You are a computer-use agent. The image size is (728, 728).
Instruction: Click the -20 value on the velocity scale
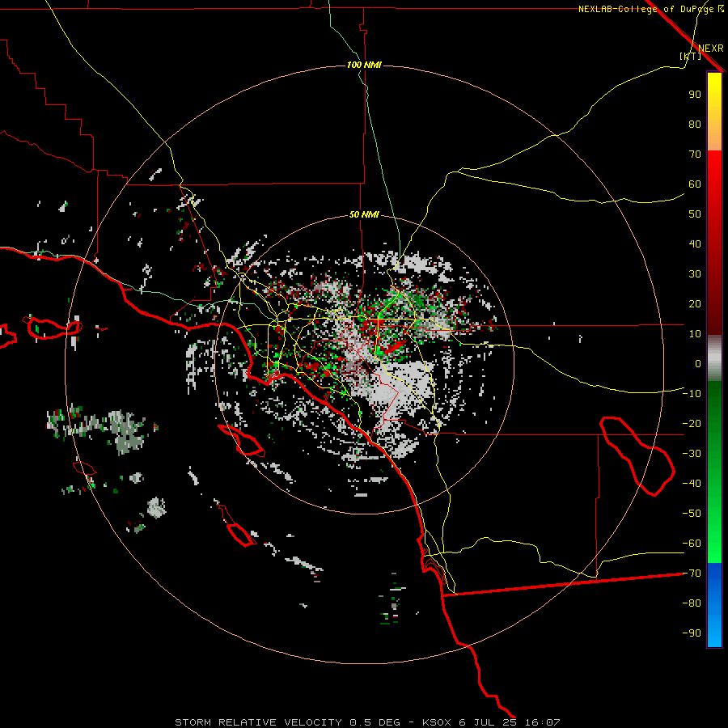(x=692, y=424)
